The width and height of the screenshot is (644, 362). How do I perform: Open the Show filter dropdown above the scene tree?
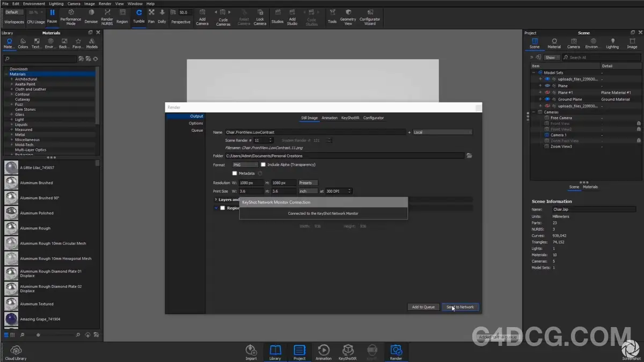tap(552, 57)
